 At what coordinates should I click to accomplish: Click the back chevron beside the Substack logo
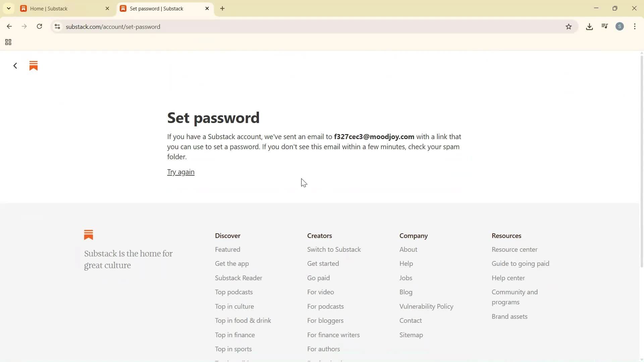pyautogui.click(x=15, y=66)
